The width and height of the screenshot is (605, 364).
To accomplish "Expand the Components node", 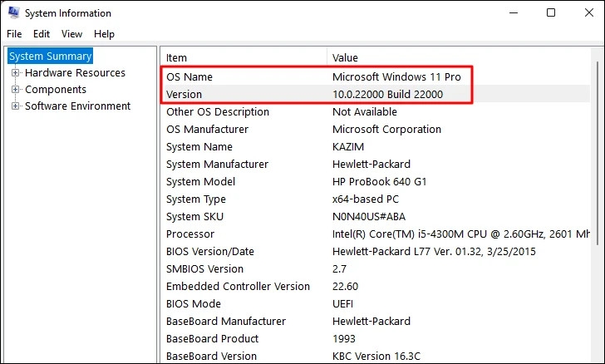I will click(15, 89).
